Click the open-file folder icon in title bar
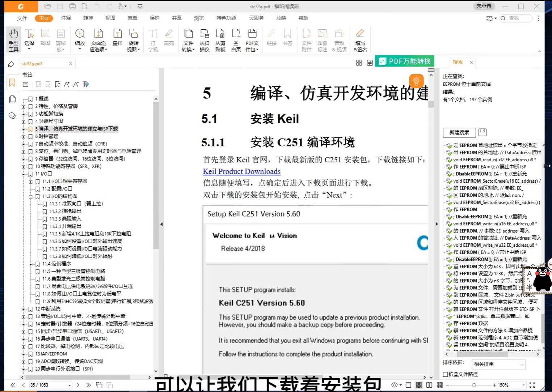 [x=47, y=7]
